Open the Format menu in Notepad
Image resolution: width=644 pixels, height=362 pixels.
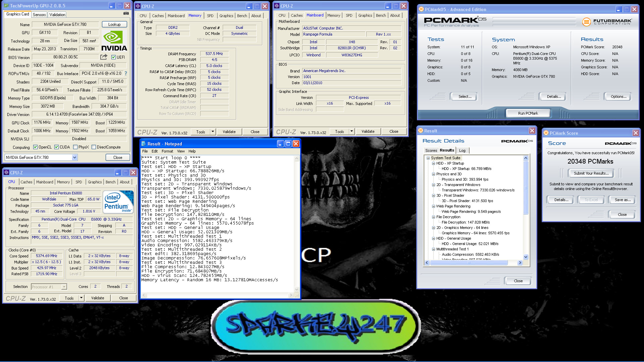pyautogui.click(x=167, y=151)
